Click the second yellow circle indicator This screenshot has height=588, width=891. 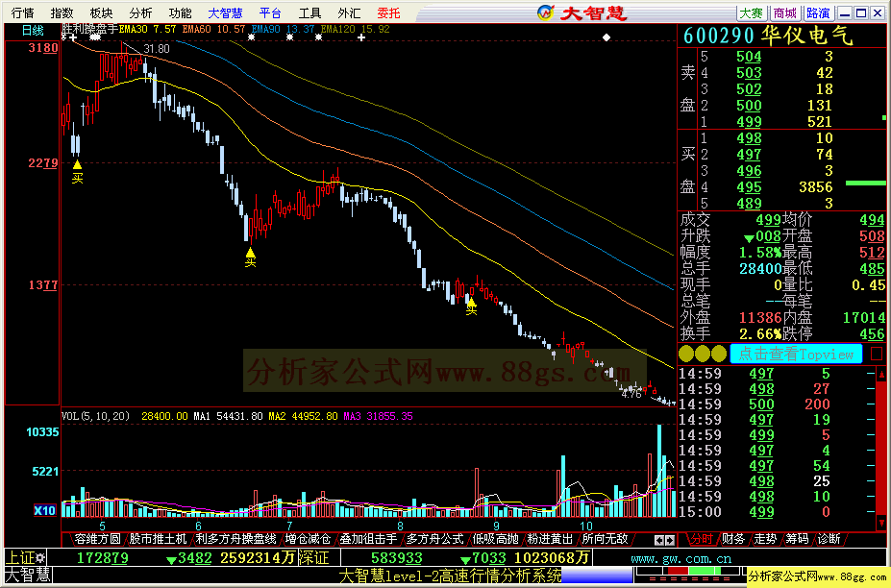[x=703, y=354]
